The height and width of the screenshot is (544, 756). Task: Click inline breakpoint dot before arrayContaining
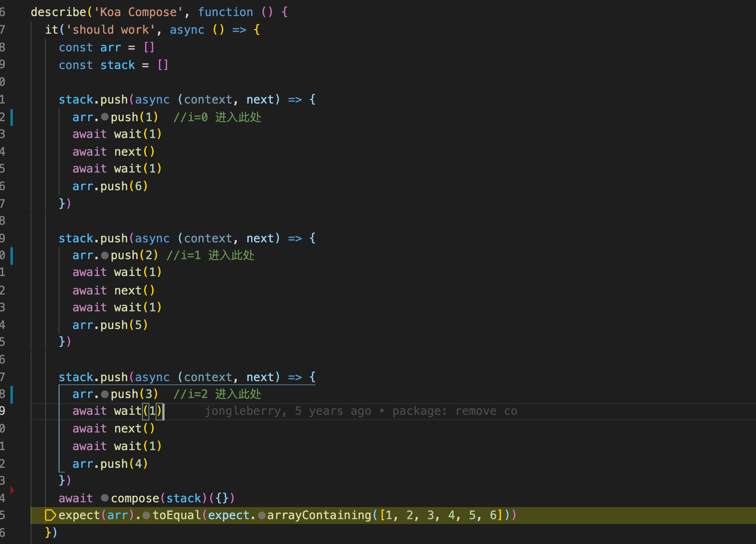point(262,516)
